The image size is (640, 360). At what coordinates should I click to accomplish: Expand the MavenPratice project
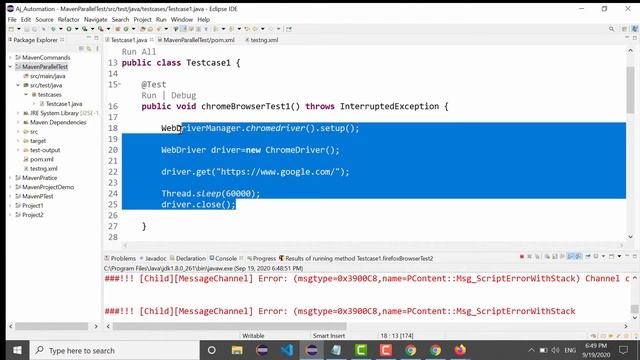11,178
